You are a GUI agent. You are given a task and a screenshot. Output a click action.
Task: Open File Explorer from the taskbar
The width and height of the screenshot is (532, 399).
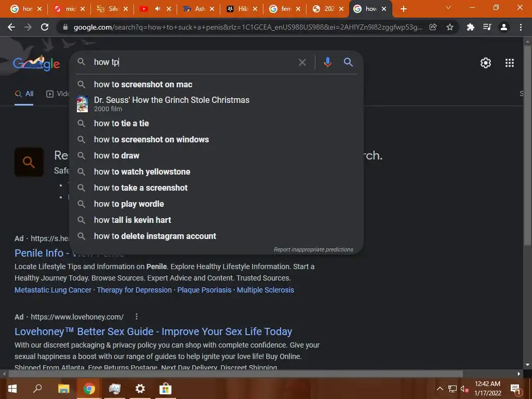point(63,389)
